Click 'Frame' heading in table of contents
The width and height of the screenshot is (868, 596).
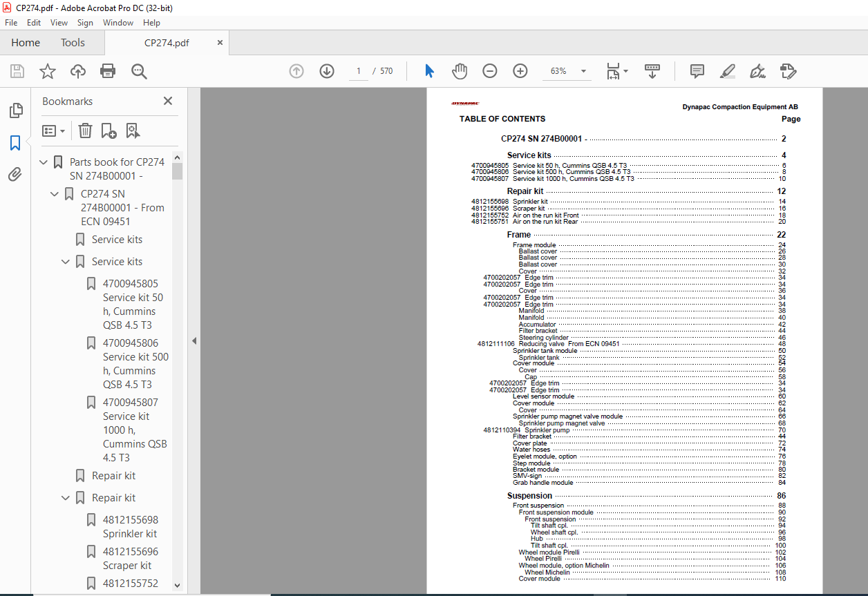pyautogui.click(x=519, y=235)
